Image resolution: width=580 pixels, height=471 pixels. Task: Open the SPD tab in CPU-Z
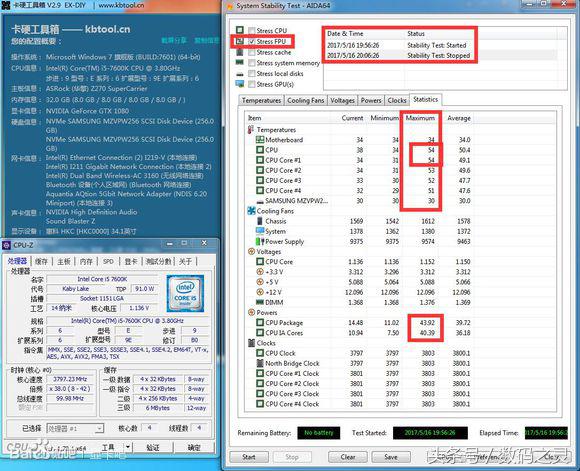click(x=108, y=261)
